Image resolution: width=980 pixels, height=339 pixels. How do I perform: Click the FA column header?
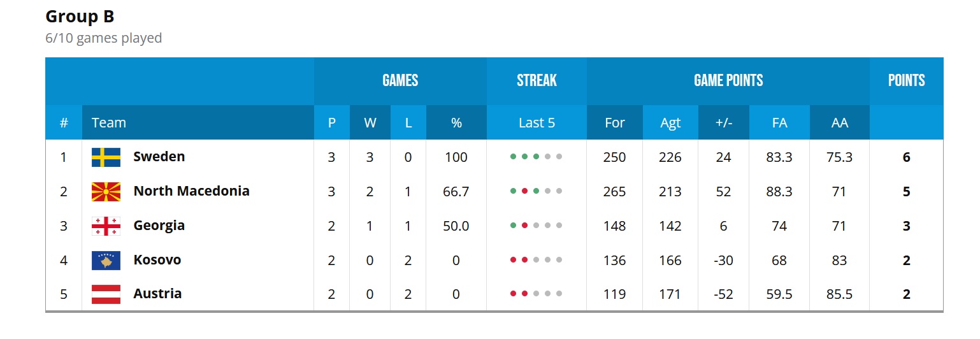(779, 123)
